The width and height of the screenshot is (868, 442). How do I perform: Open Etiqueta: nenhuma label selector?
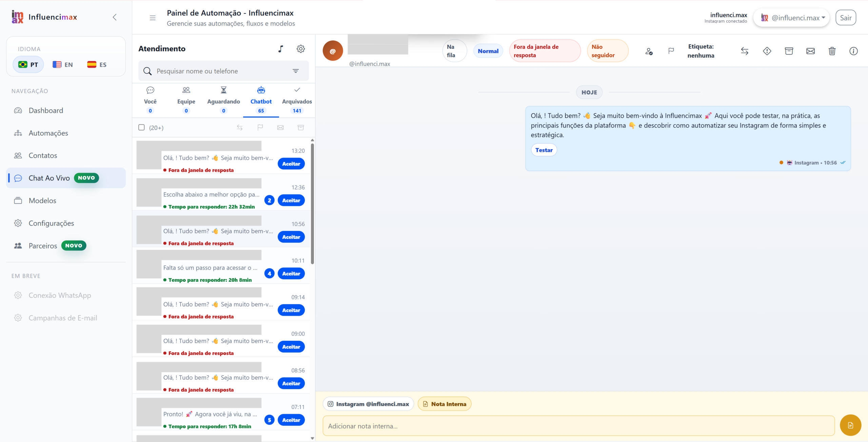[x=701, y=51]
